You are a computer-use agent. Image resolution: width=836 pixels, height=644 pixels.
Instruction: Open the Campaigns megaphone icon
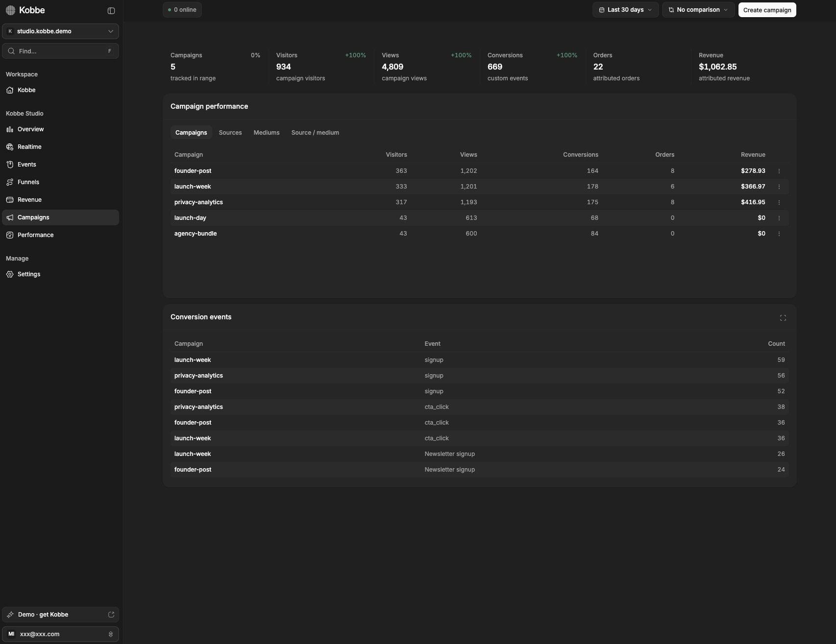(10, 217)
